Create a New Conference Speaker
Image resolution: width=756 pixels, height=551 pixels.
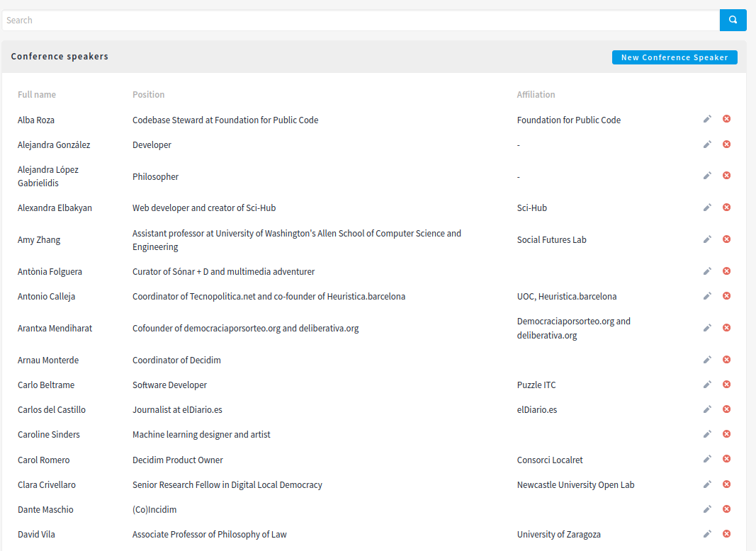[x=675, y=57]
